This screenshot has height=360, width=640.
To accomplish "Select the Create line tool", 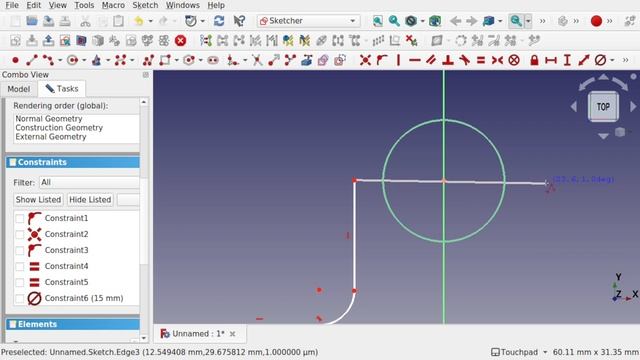I will coord(32,60).
